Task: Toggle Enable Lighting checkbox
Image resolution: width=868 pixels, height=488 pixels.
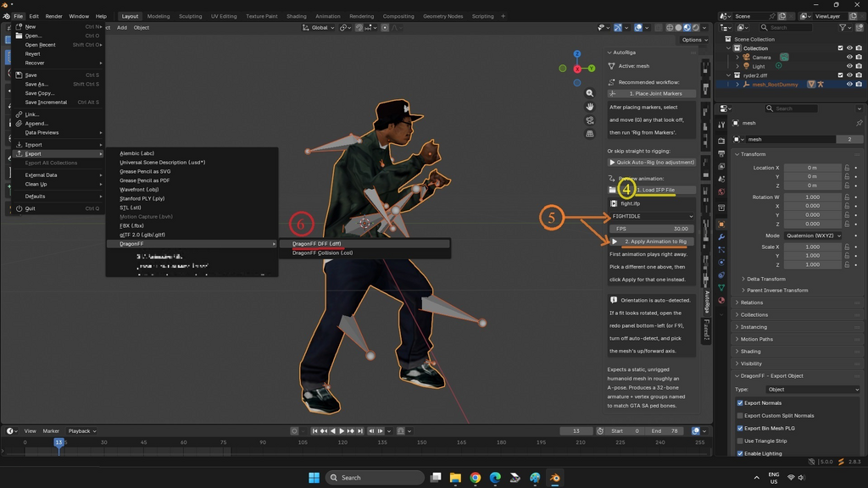Action: pyautogui.click(x=740, y=454)
